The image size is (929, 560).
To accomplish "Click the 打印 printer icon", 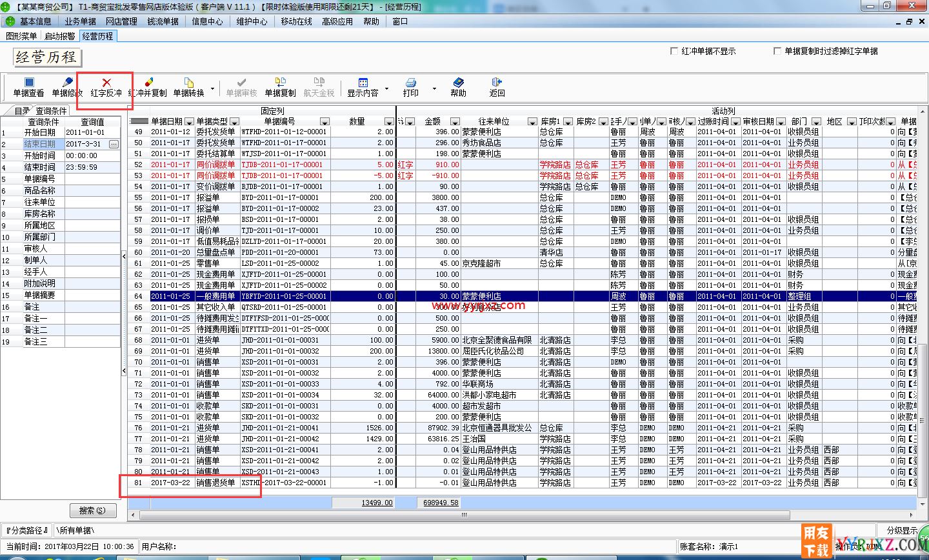I will (410, 83).
